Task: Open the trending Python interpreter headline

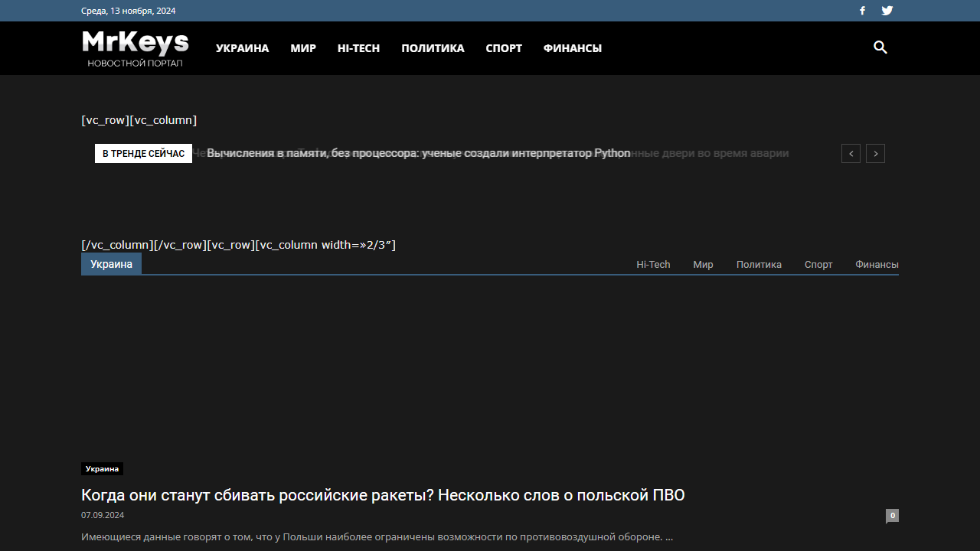Action: (x=418, y=154)
